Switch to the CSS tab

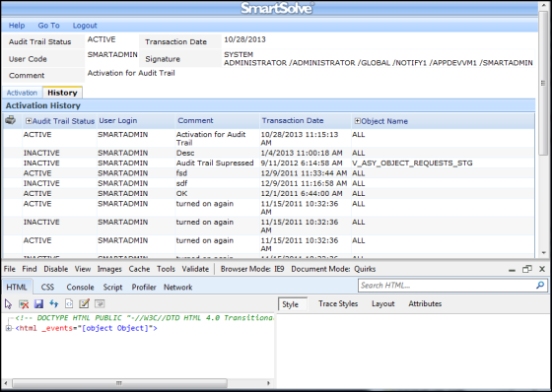tap(47, 288)
